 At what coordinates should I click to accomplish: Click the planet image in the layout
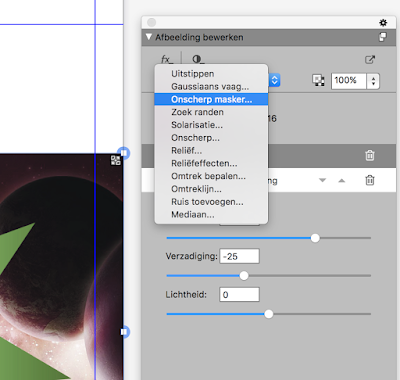(x=61, y=267)
